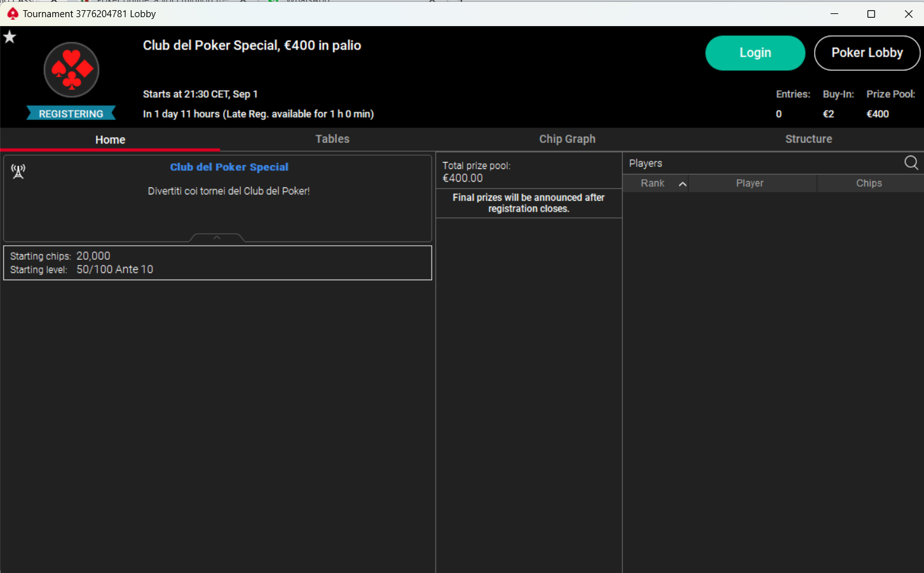Sort players by Rank column arrow

point(683,184)
